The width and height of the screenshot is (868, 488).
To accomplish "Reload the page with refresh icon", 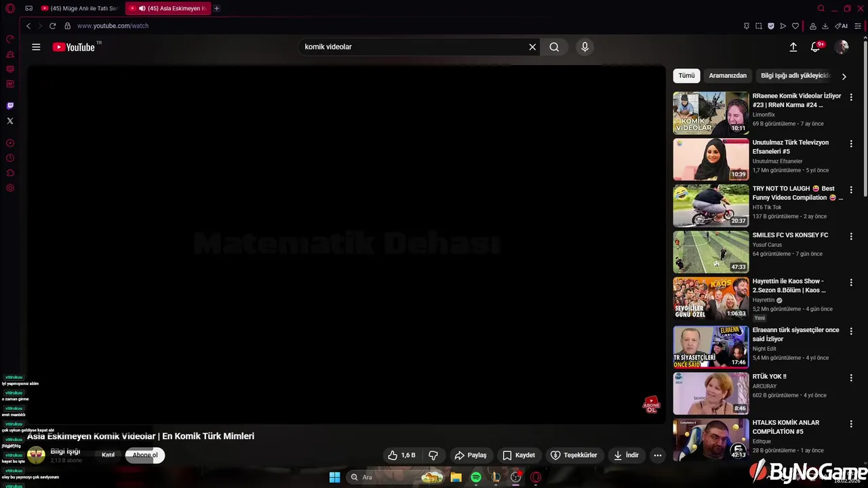I will [52, 26].
